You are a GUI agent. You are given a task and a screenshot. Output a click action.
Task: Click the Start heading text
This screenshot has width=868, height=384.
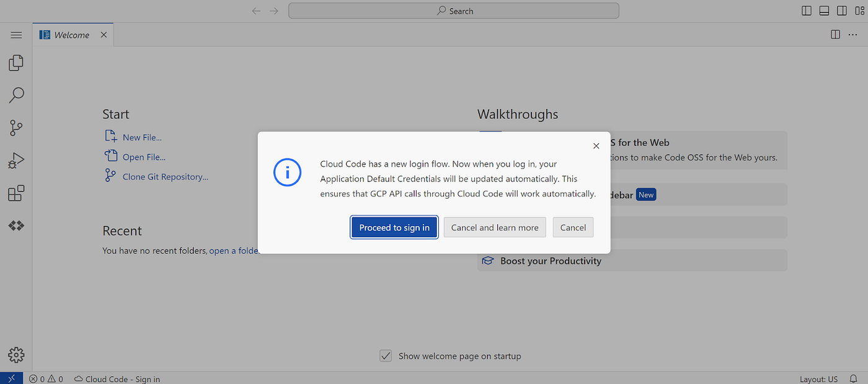[116, 115]
